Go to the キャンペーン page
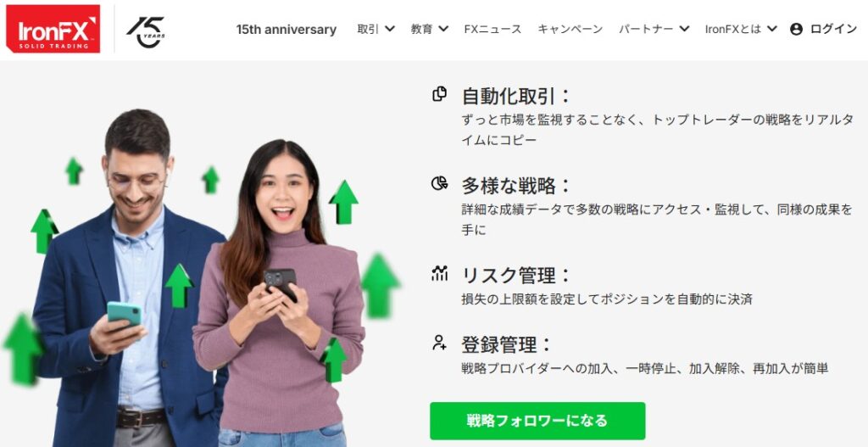 click(x=570, y=30)
